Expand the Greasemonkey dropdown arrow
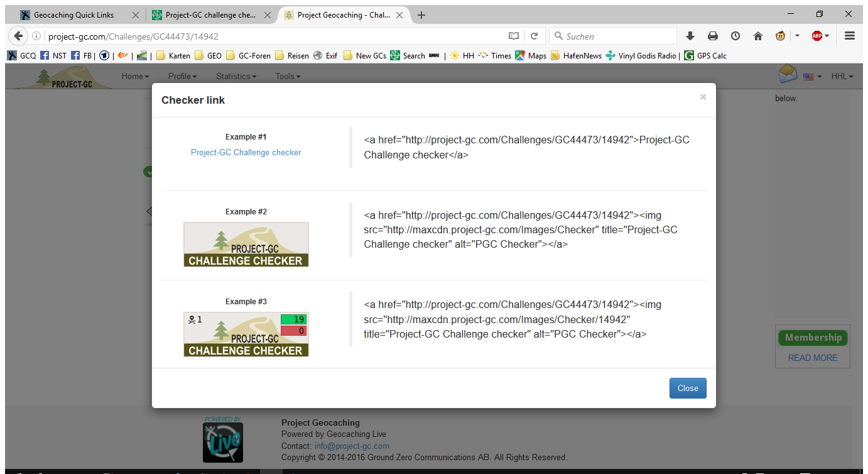The width and height of the screenshot is (868, 474). pyautogui.click(x=797, y=36)
